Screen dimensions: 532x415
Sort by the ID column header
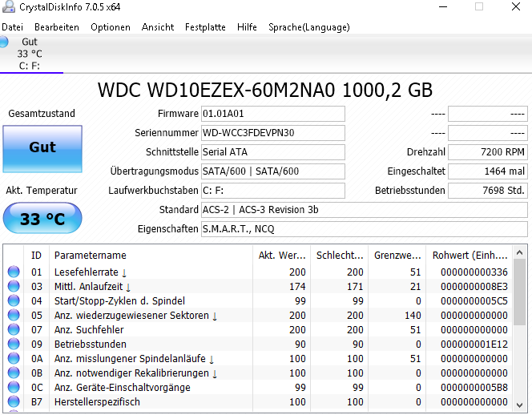(x=36, y=256)
